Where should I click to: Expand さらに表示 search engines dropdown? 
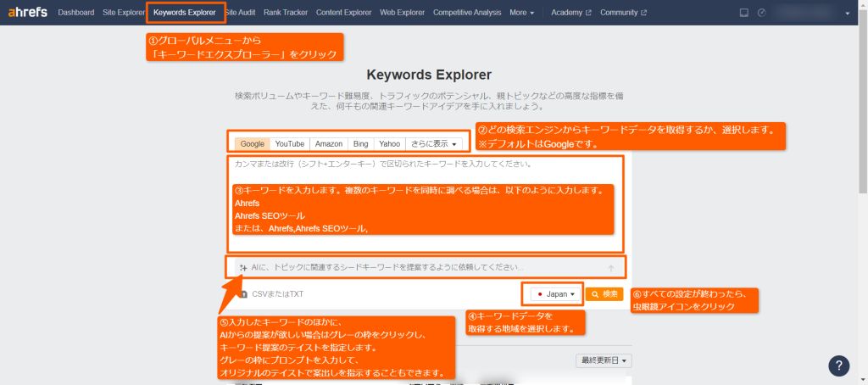pyautogui.click(x=434, y=144)
